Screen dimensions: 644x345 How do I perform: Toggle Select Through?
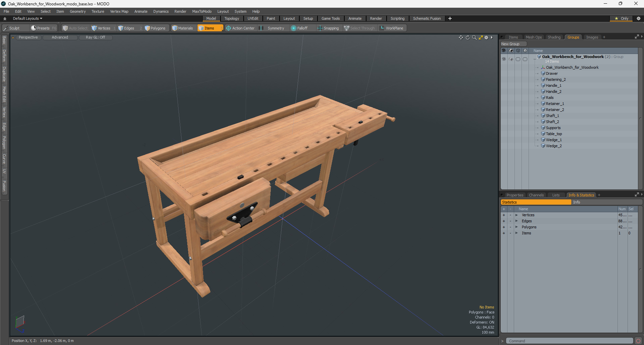359,28
